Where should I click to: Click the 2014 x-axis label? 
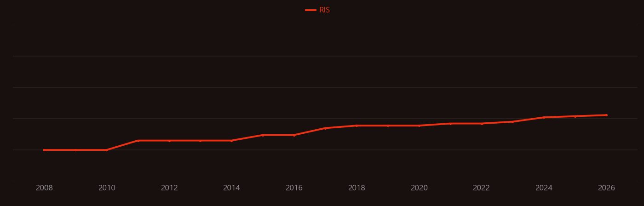pyautogui.click(x=231, y=188)
